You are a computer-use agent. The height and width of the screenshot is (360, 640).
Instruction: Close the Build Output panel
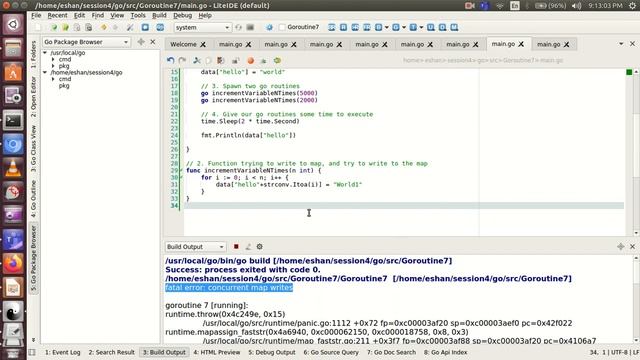point(632,247)
